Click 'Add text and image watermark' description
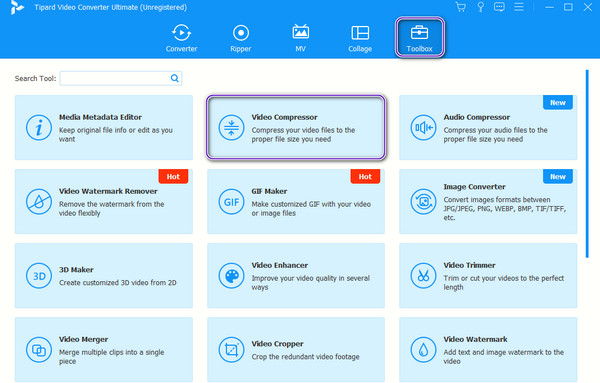This screenshot has height=383, width=600. coord(504,357)
